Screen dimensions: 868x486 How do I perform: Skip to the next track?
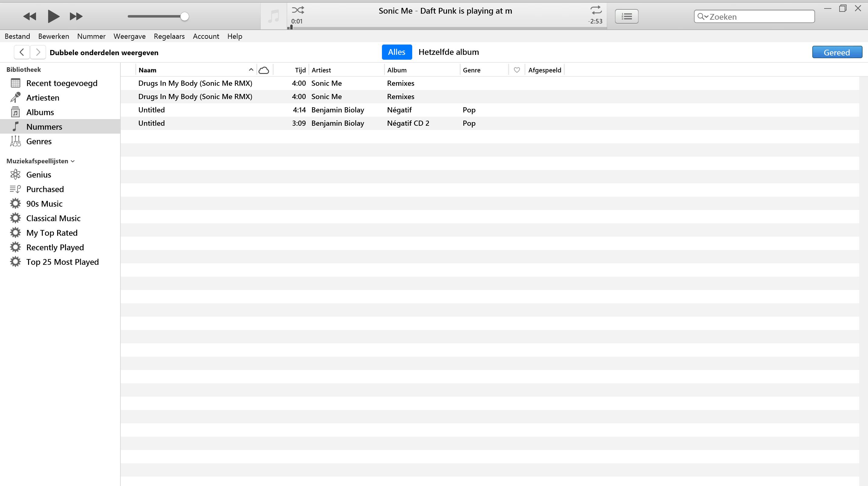(76, 16)
